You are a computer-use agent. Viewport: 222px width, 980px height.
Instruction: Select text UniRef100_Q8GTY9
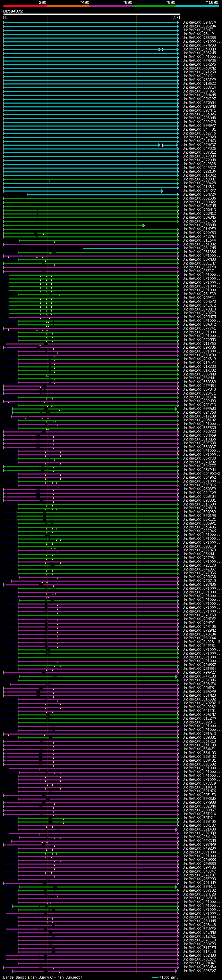[199, 80]
